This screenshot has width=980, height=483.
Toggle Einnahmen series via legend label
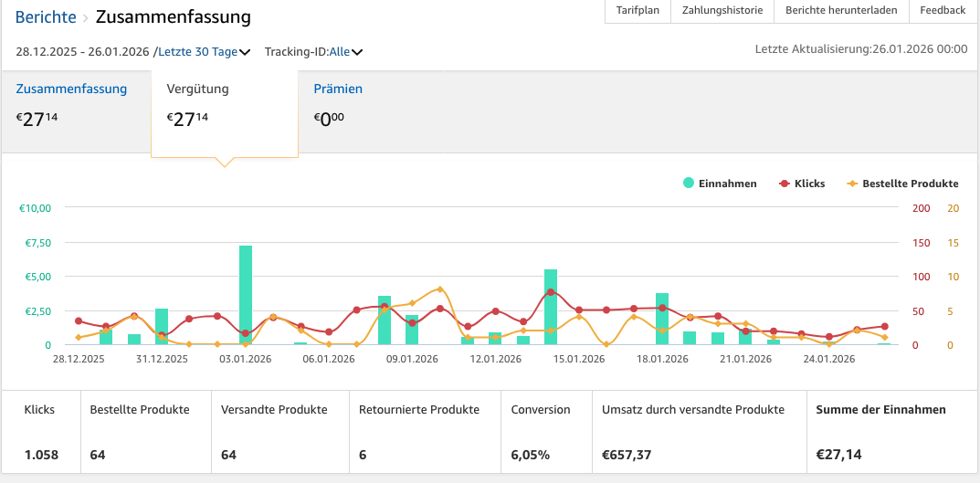tap(727, 184)
